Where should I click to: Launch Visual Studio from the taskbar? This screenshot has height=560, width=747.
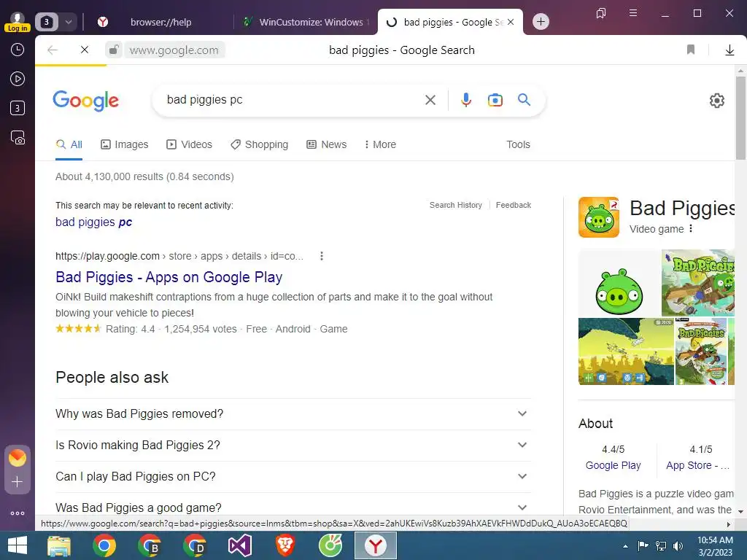(239, 545)
